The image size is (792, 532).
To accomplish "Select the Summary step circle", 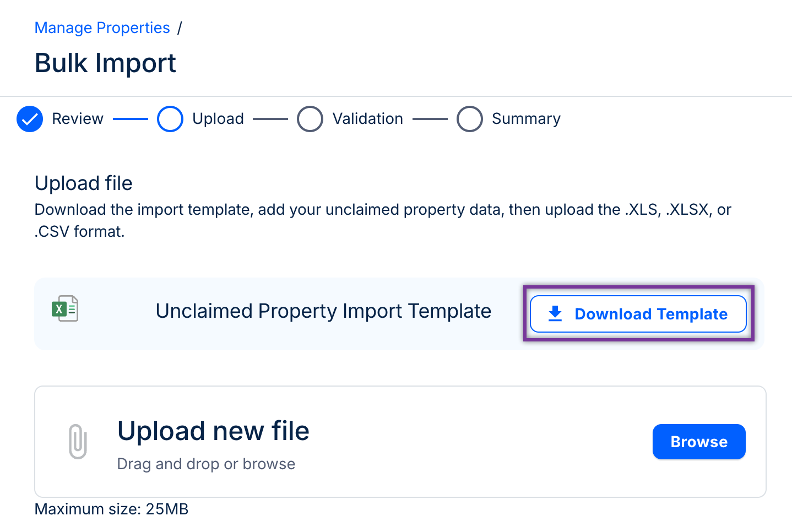I will [470, 119].
